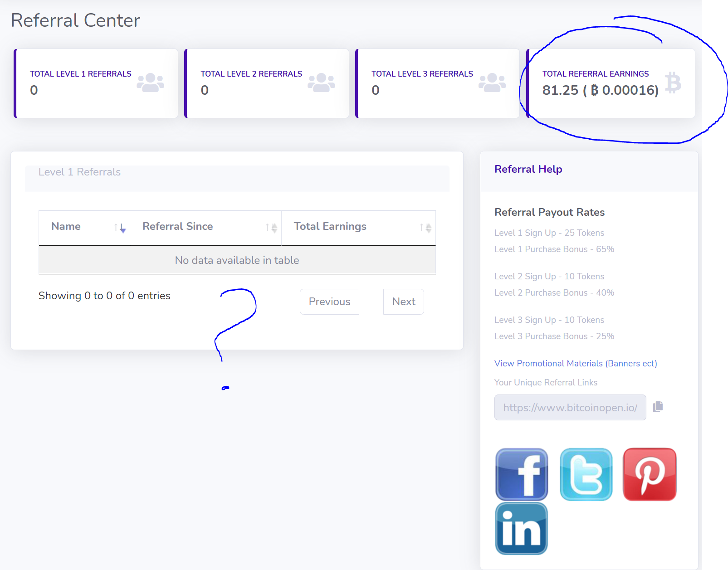
Task: Click Total Level 2 Referrals card label
Action: coord(251,74)
